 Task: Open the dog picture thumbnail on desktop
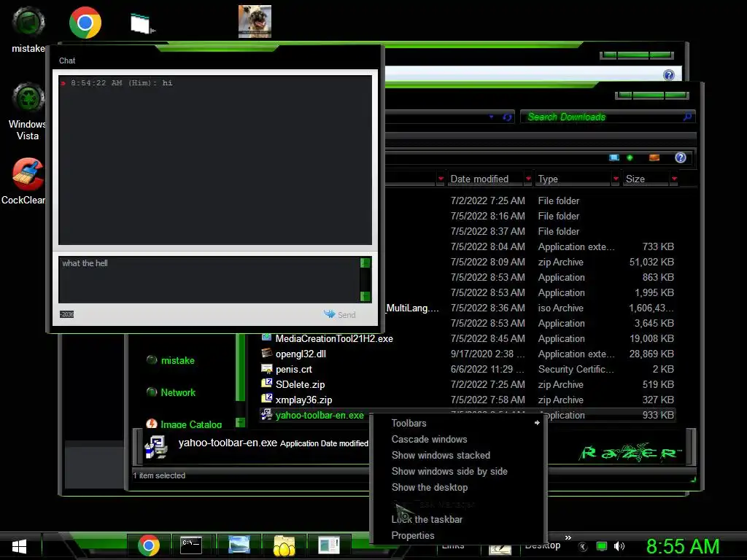[x=255, y=21]
